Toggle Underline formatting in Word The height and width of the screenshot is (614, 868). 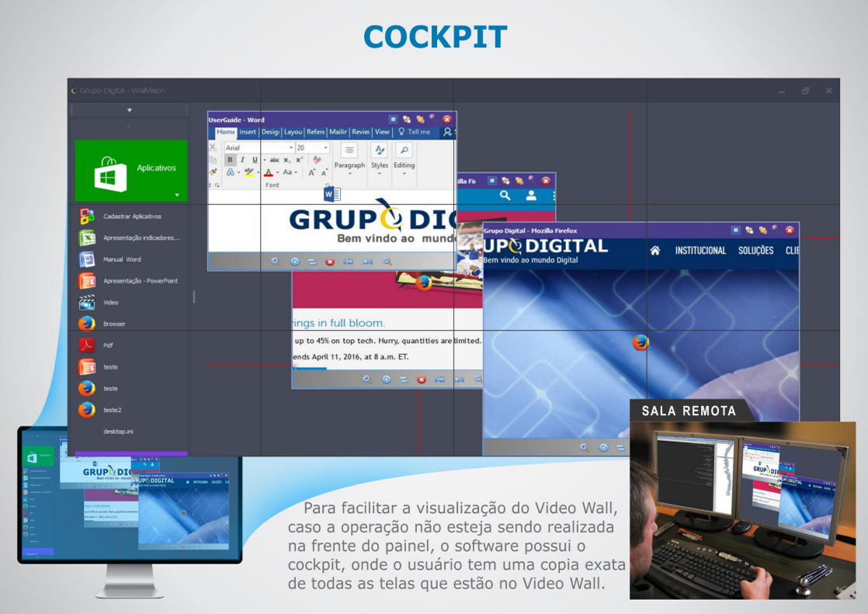(254, 160)
